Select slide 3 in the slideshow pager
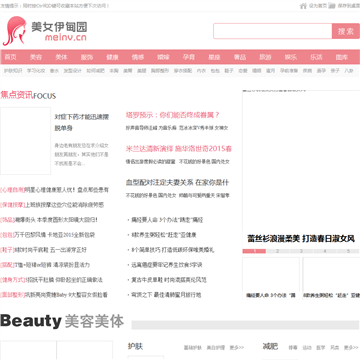This screenshot has height=360, width=360. click(x=301, y=251)
